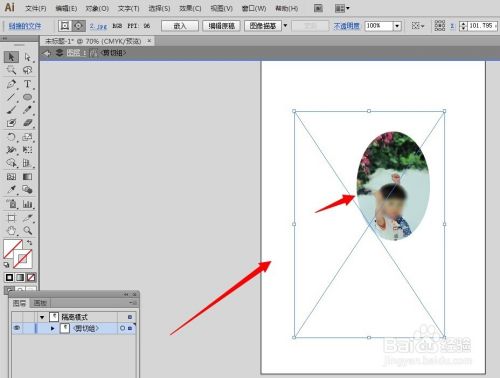The width and height of the screenshot is (500, 378).
Task: Select the Selection tool (black arrow)
Action: [11, 57]
